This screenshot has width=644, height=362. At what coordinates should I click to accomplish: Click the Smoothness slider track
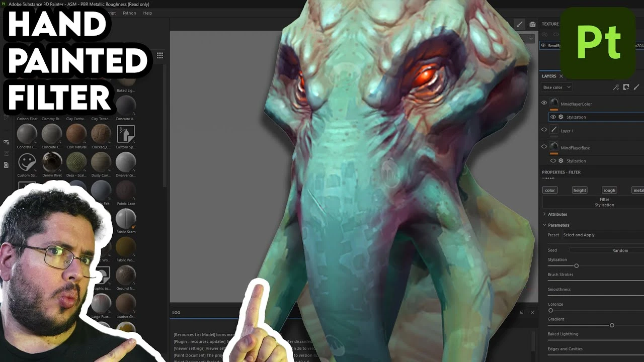pos(596,296)
